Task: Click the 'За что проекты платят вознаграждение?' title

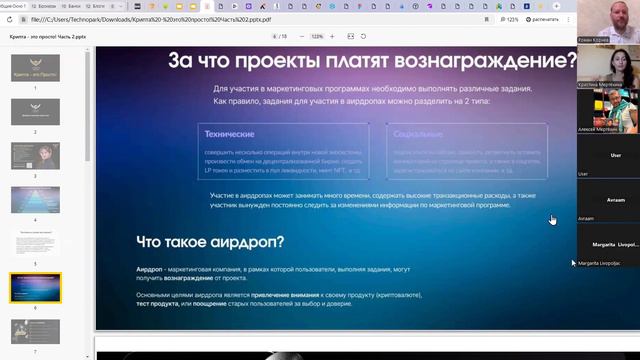Action: coord(372,60)
